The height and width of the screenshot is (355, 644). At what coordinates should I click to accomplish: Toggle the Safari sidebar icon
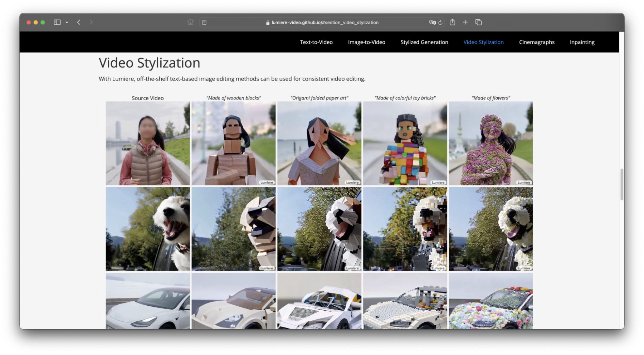click(x=57, y=22)
